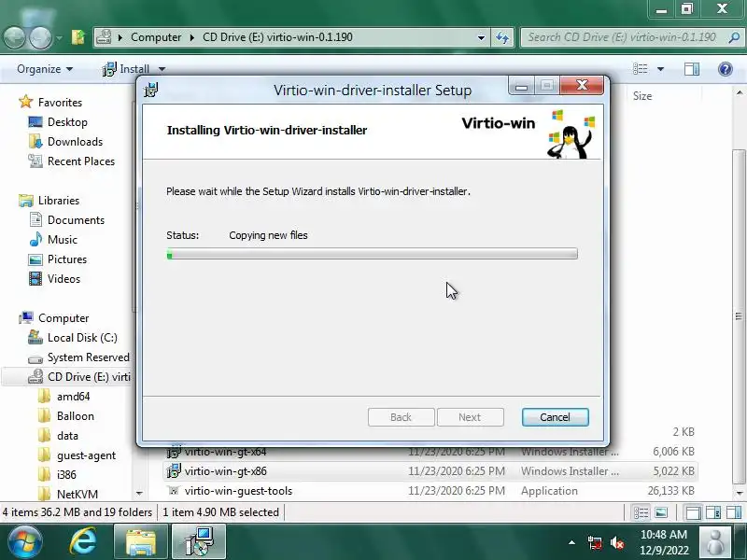
Task: Switch to Windows Explorer taskbar button
Action: click(x=141, y=542)
